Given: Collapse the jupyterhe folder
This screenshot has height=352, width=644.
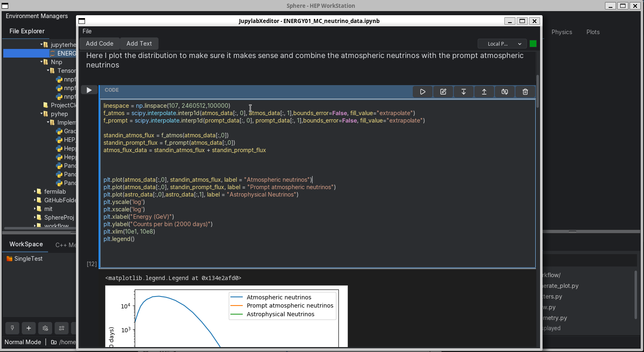Looking at the screenshot, I should [x=41, y=44].
